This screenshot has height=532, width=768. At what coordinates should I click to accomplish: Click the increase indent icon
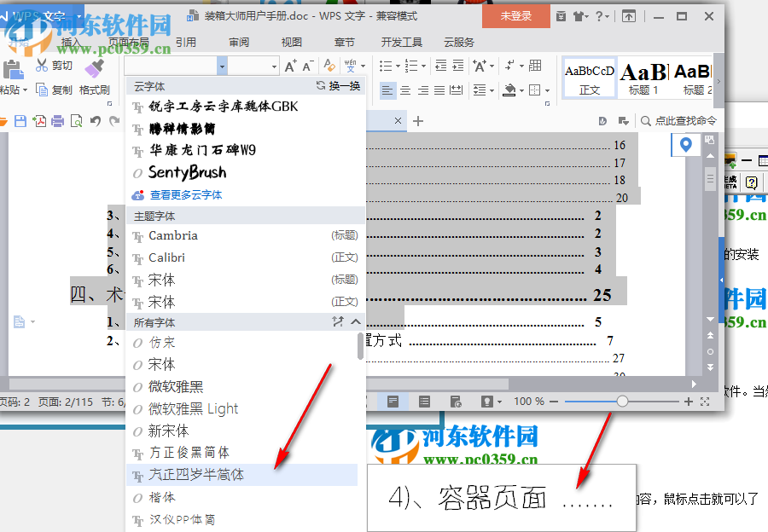458,65
